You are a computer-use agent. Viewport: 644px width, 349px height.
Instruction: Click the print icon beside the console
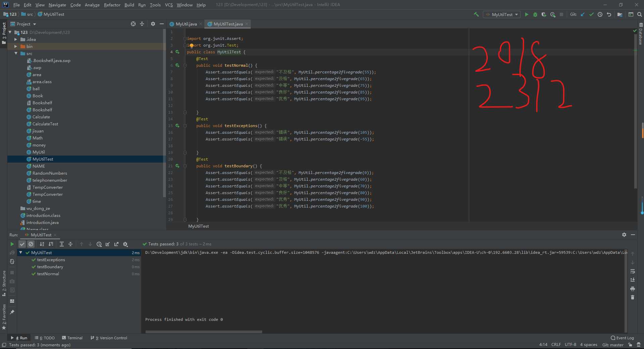[x=633, y=289]
